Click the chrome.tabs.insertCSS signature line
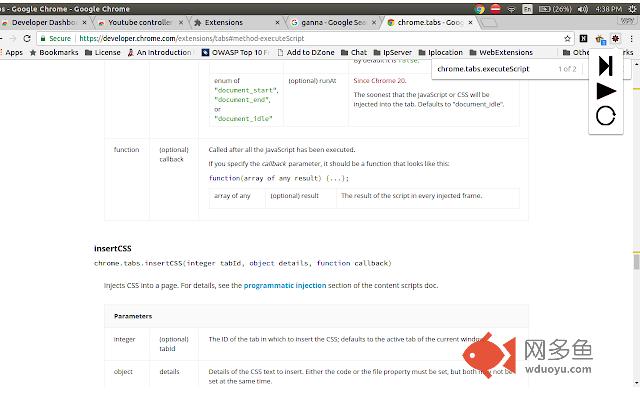Image resolution: width=640 pixels, height=400 pixels. click(243, 263)
